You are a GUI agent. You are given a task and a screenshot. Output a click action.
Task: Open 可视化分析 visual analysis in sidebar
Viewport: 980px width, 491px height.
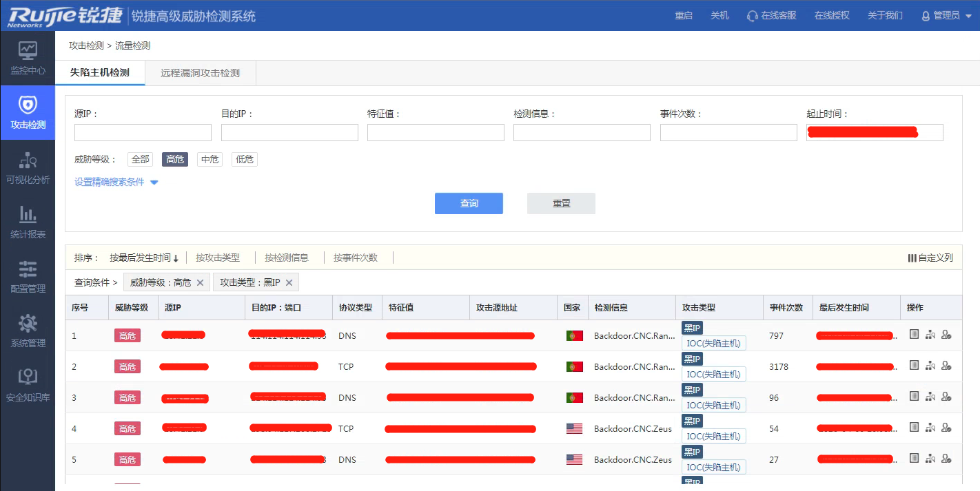tap(28, 161)
